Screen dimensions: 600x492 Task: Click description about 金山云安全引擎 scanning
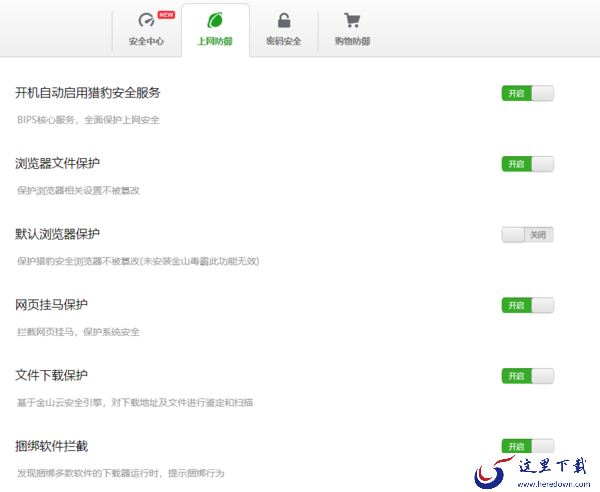(135, 402)
